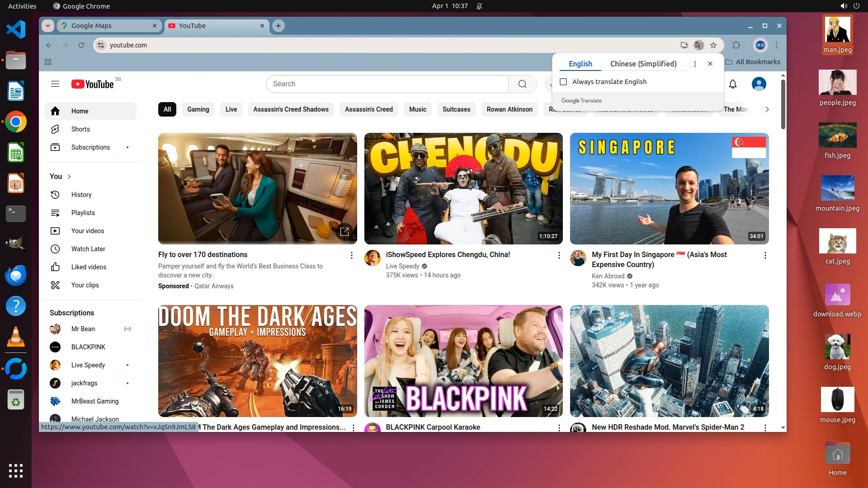Click the Google Translate icon in address bar

click(699, 45)
